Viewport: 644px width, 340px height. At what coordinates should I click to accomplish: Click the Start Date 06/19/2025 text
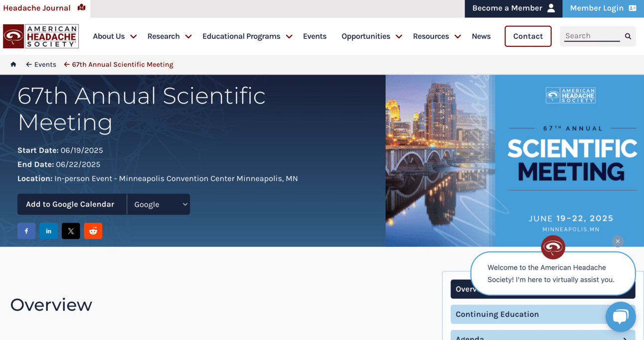[60, 150]
